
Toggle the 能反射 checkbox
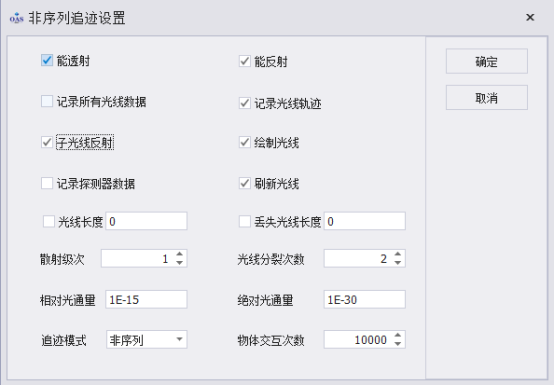coord(245,61)
